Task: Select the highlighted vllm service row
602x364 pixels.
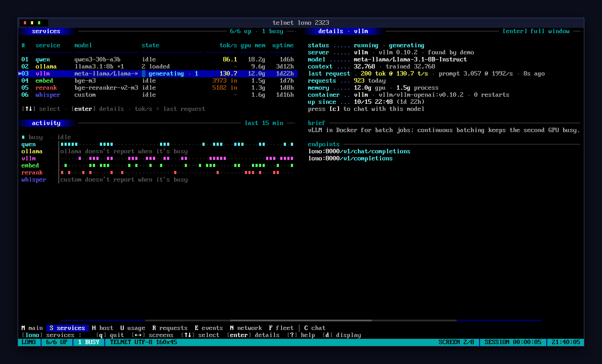Action: coord(158,74)
